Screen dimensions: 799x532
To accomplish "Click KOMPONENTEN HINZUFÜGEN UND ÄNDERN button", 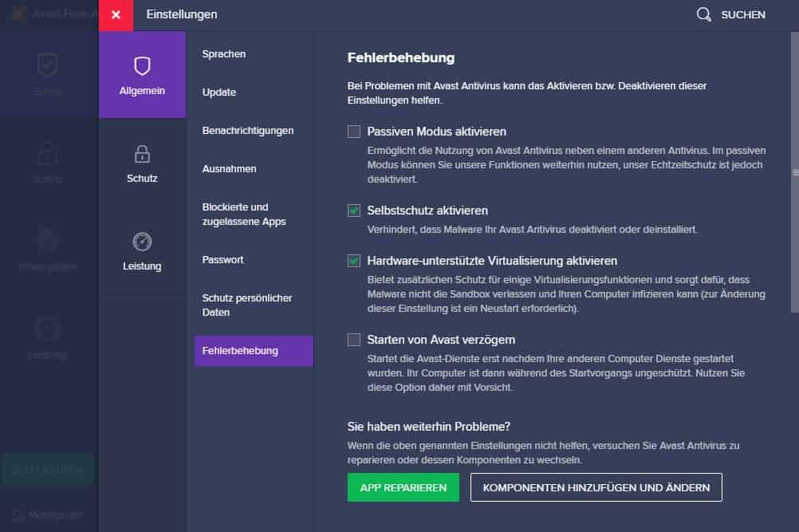I will 596,487.
